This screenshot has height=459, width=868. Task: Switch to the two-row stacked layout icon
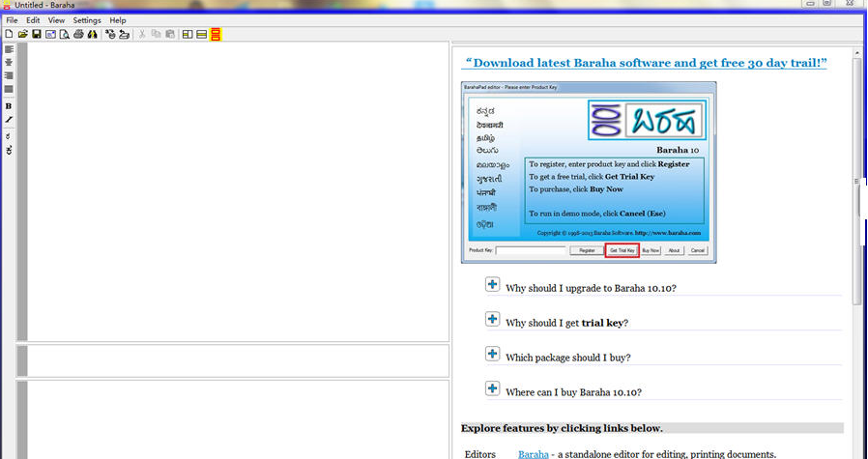201,35
